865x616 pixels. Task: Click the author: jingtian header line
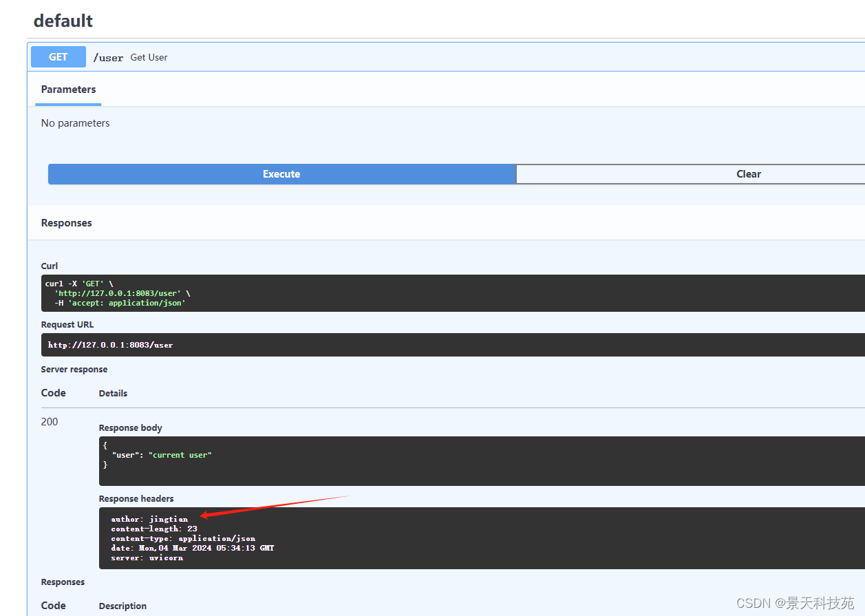pos(149,519)
